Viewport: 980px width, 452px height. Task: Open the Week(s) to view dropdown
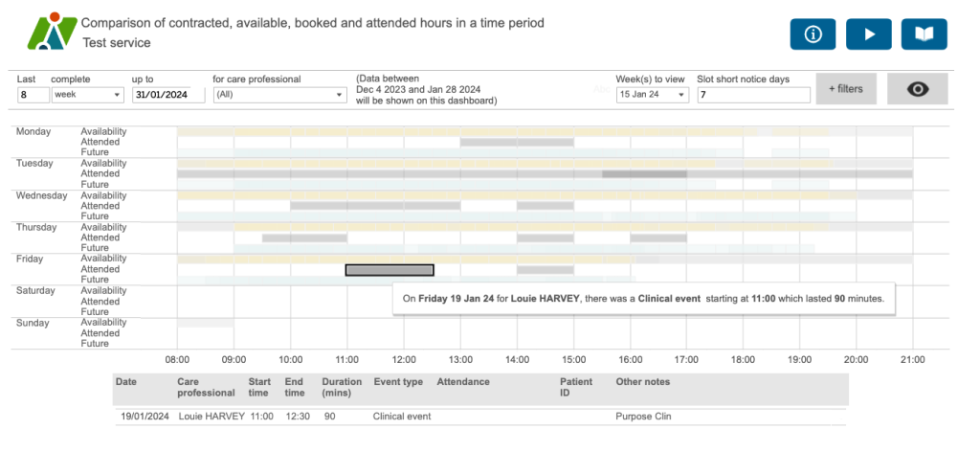click(653, 95)
